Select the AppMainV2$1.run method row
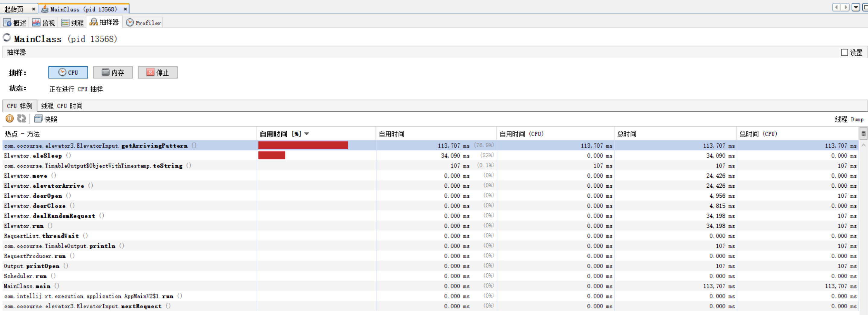 (431, 296)
